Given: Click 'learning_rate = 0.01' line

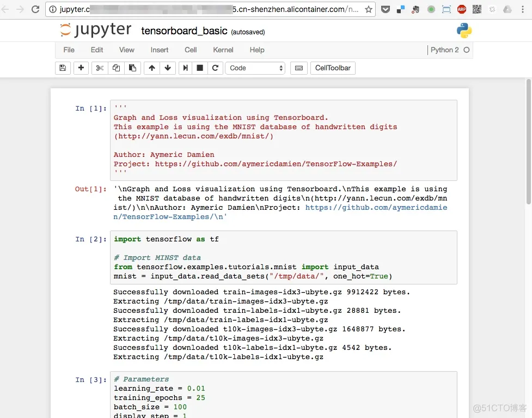Looking at the screenshot, I should (160, 389).
